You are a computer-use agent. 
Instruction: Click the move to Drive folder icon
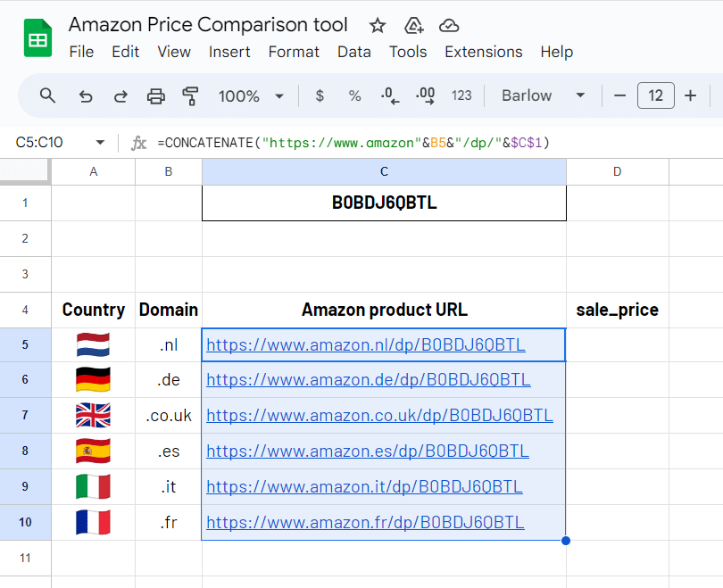pos(413,25)
